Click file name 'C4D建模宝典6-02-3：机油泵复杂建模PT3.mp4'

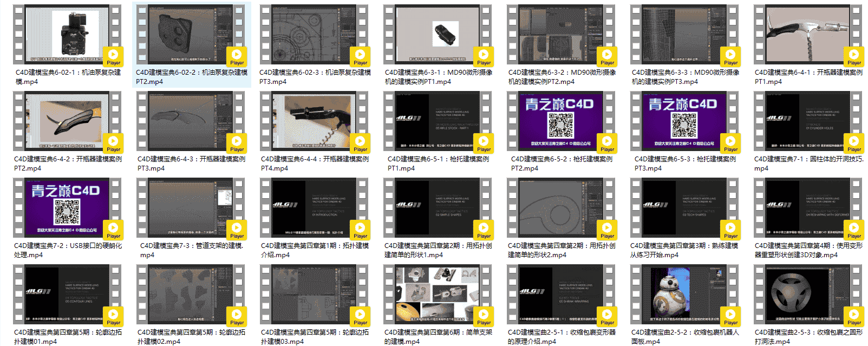pyautogui.click(x=315, y=77)
